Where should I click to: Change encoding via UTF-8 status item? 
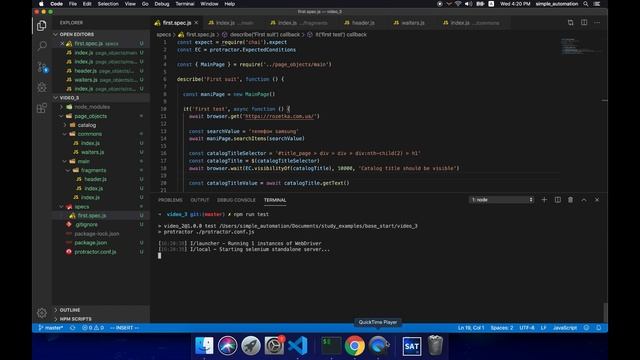coord(527,328)
